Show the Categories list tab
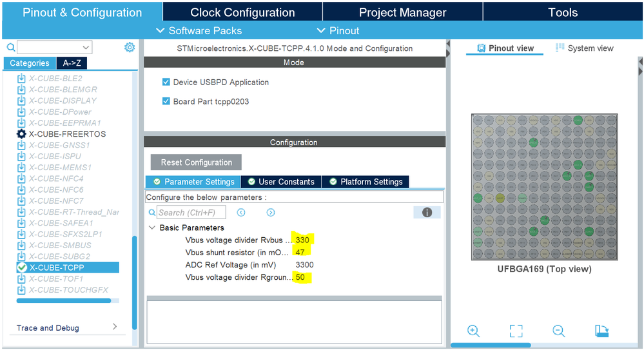Image resolution: width=644 pixels, height=350 pixels. click(x=30, y=63)
